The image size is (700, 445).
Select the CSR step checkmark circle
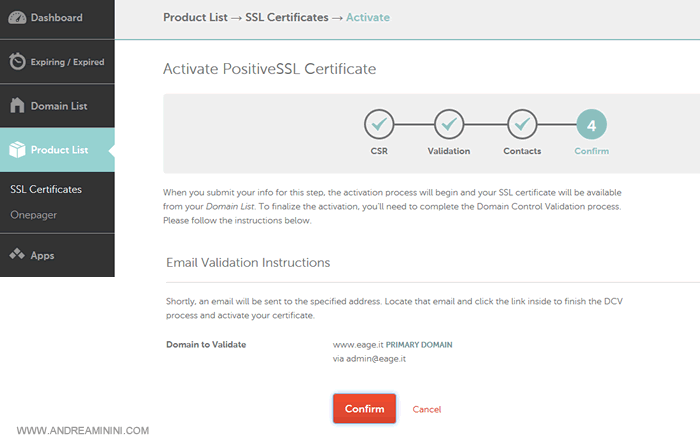click(379, 125)
